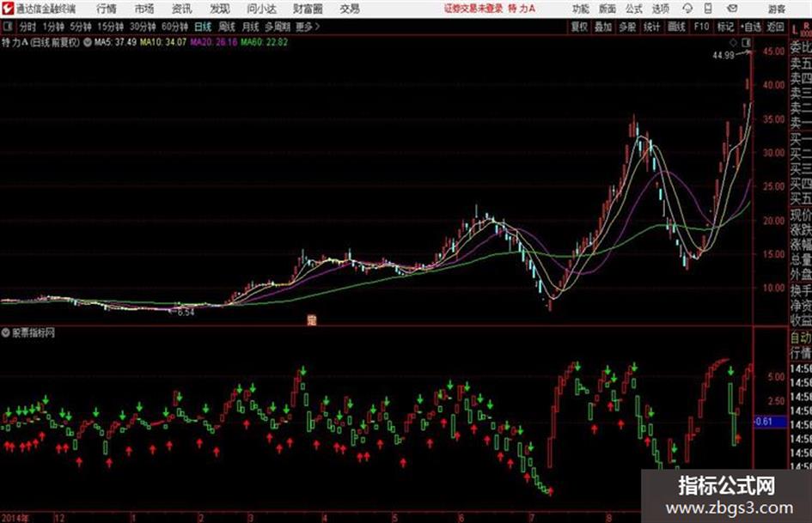The width and height of the screenshot is (812, 523).
Task: Open the 行情 menu
Action: pyautogui.click(x=107, y=9)
